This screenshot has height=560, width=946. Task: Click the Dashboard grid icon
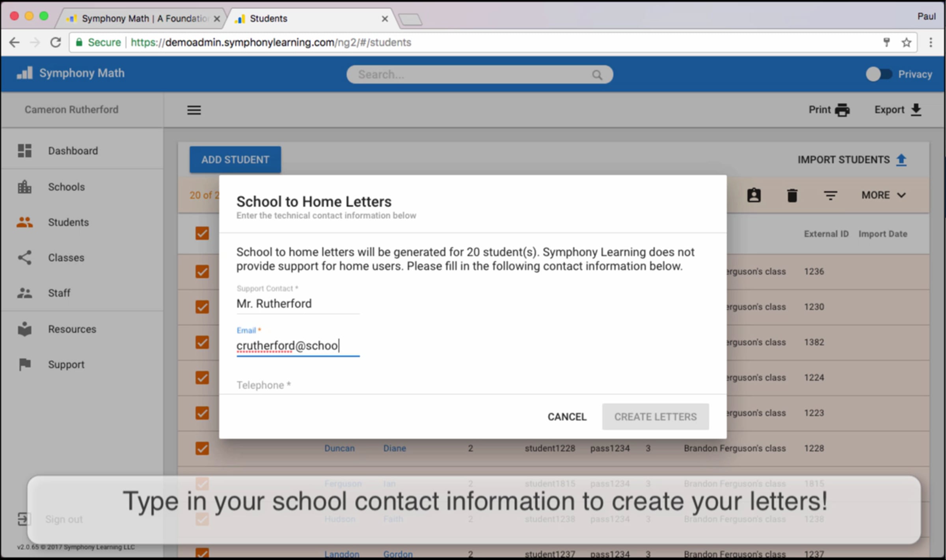pyautogui.click(x=24, y=151)
